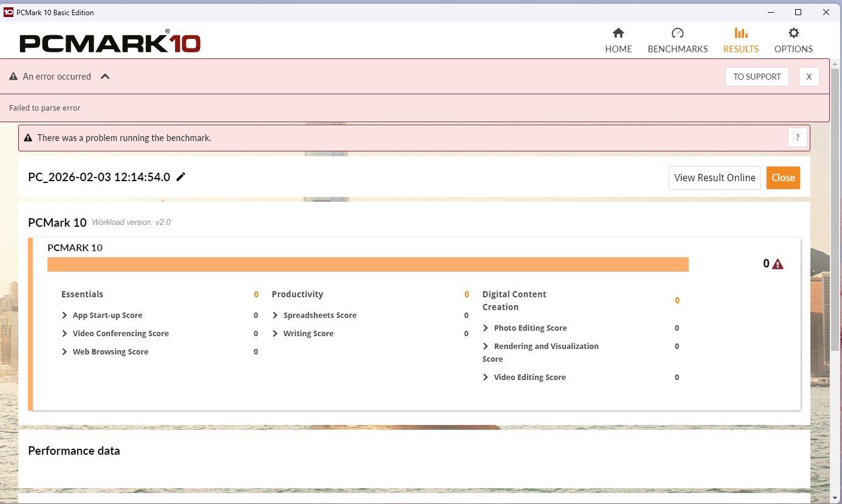Viewport: 842px width, 504px height.
Task: Click the PCMark 10 logo
Action: pos(110,42)
